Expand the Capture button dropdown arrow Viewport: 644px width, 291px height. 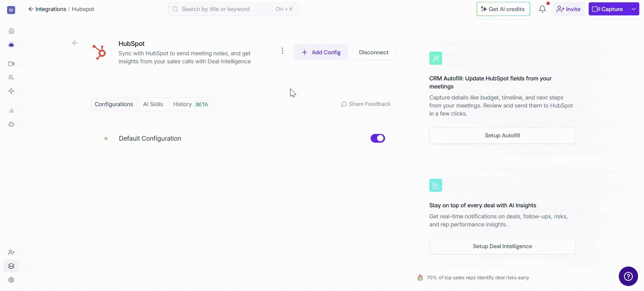point(633,9)
